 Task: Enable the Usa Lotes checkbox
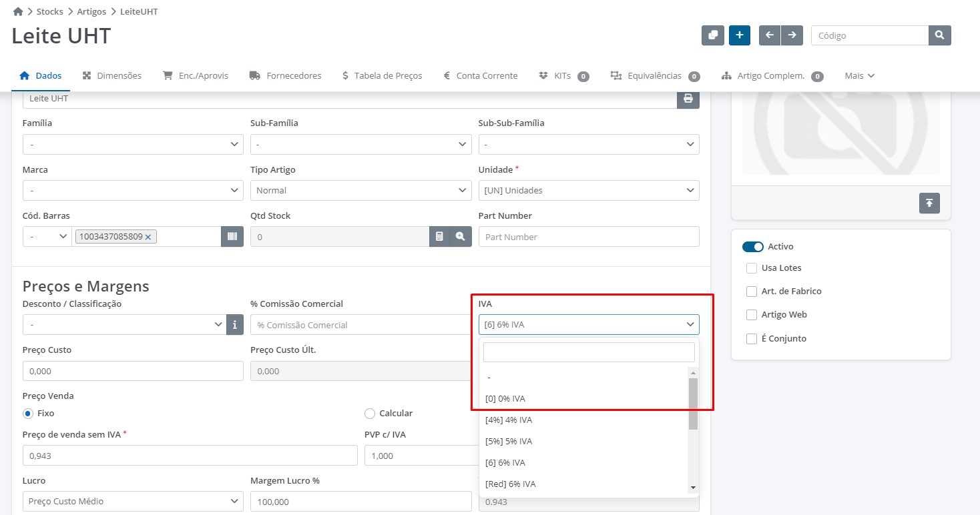coord(752,268)
